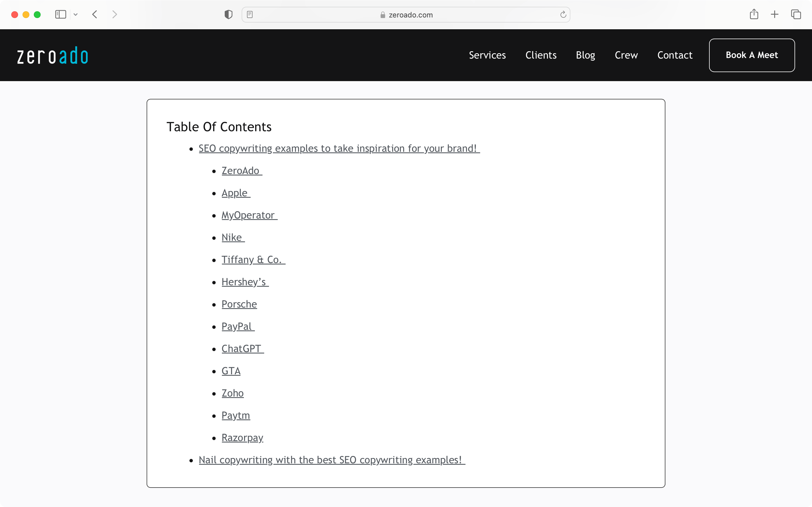This screenshot has width=812, height=507.
Task: Click the Razorpay table of contents link
Action: (x=242, y=437)
